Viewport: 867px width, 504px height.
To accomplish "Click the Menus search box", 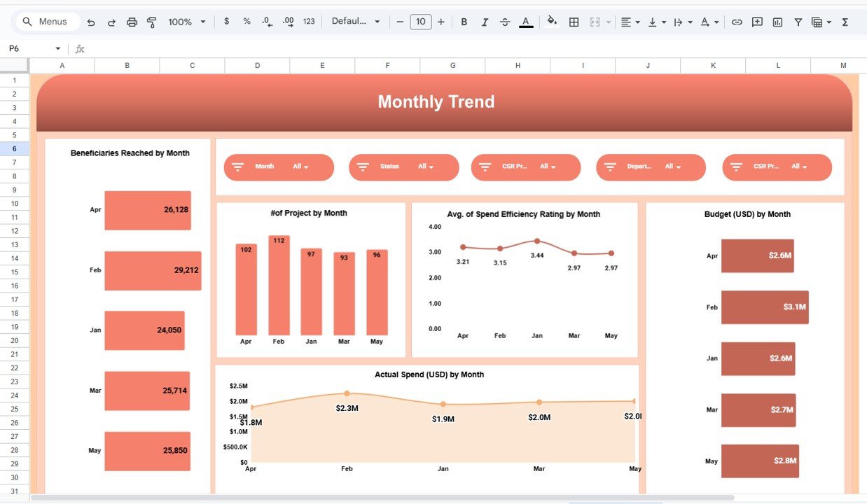I will click(x=45, y=22).
